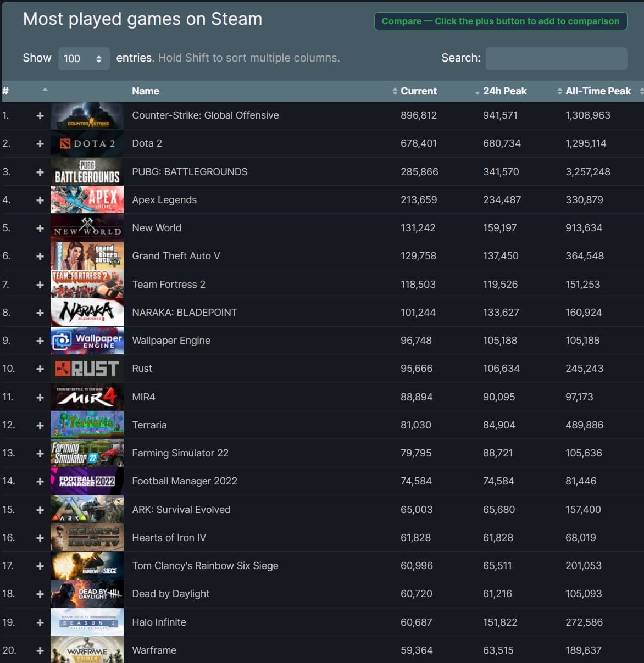The width and height of the screenshot is (644, 663).
Task: Click the green Compare banner button
Action: pyautogui.click(x=501, y=21)
